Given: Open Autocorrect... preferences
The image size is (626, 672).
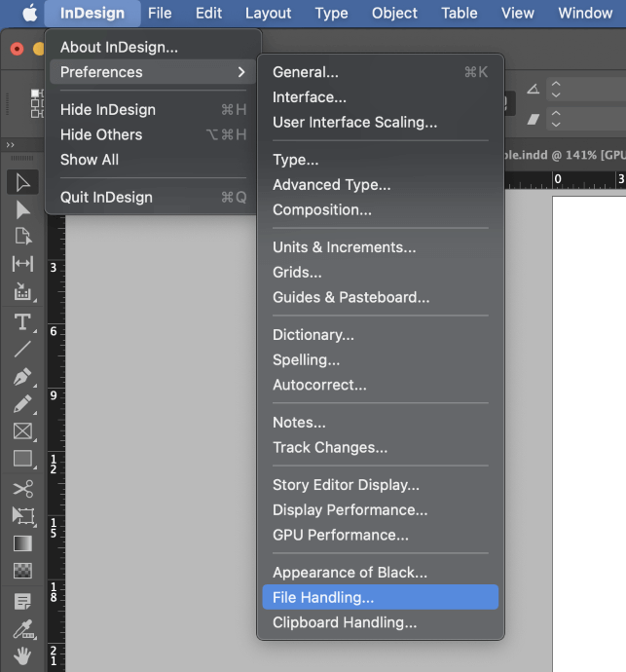Looking at the screenshot, I should point(381,385).
